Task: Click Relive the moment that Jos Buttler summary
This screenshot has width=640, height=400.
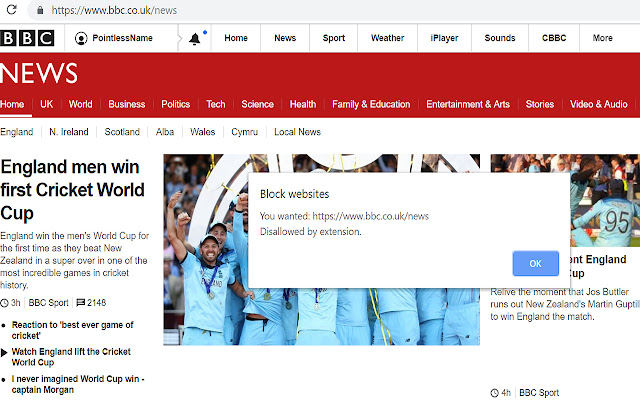Action: point(565,304)
